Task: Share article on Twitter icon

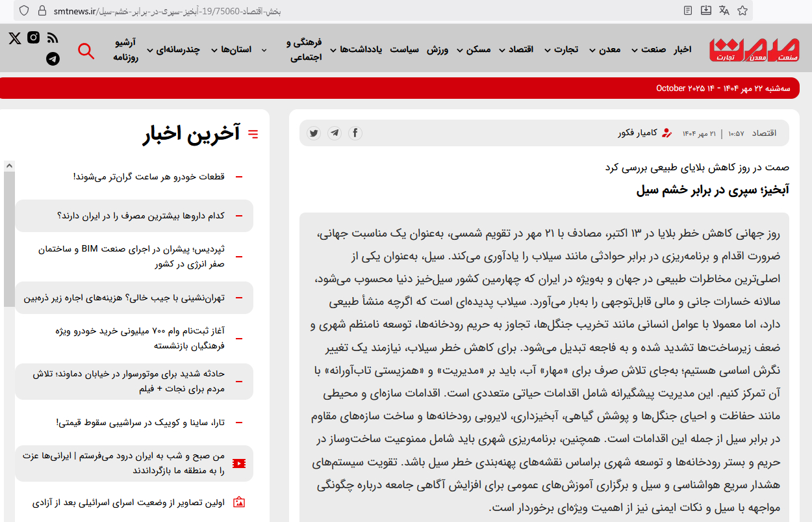Action: coord(314,133)
